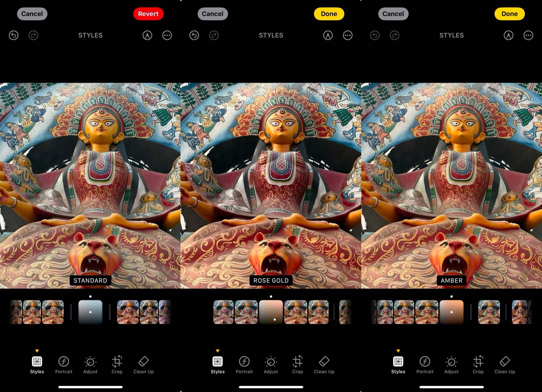This screenshot has width=542, height=392.
Task: Tap the undo arrow in the Rose Gold screen
Action: pyautogui.click(x=194, y=35)
